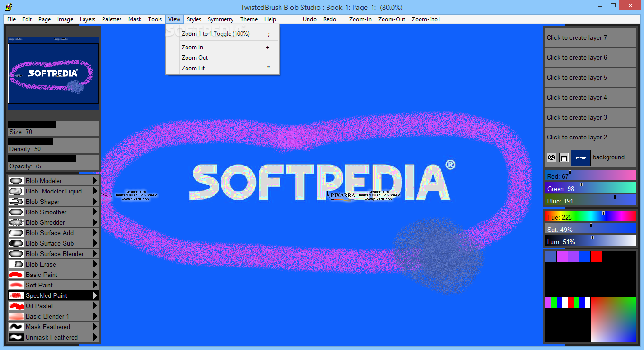This screenshot has height=350, width=644.
Task: Select the Blob Erase brush icon
Action: pos(16,264)
